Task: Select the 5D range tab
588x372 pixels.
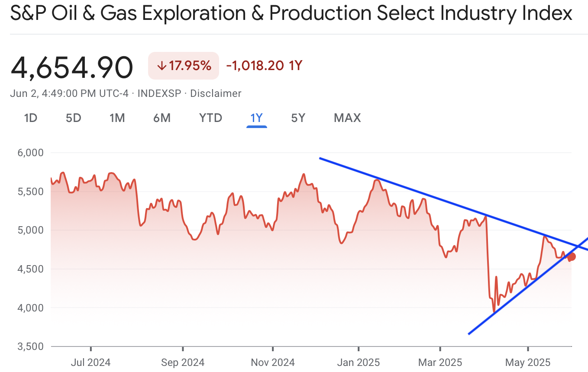Action: pyautogui.click(x=74, y=118)
